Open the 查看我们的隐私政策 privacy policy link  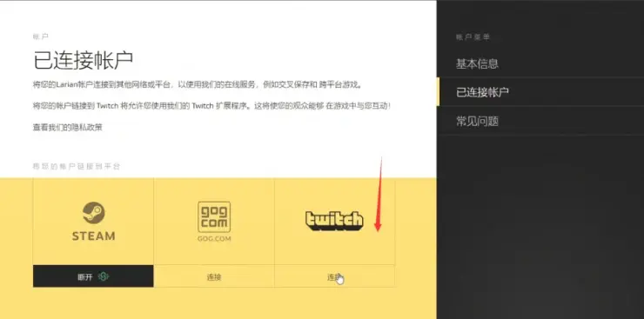click(x=67, y=128)
